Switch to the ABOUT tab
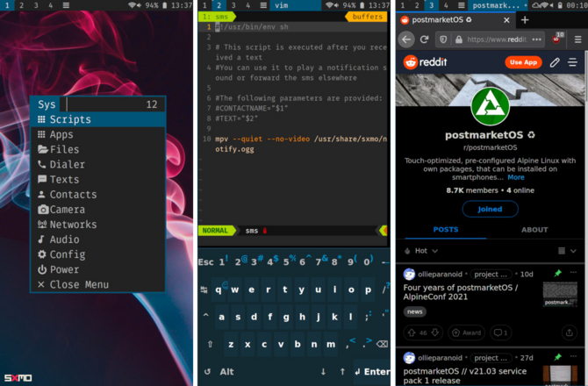Screen dimensions: 588x386 pos(534,230)
